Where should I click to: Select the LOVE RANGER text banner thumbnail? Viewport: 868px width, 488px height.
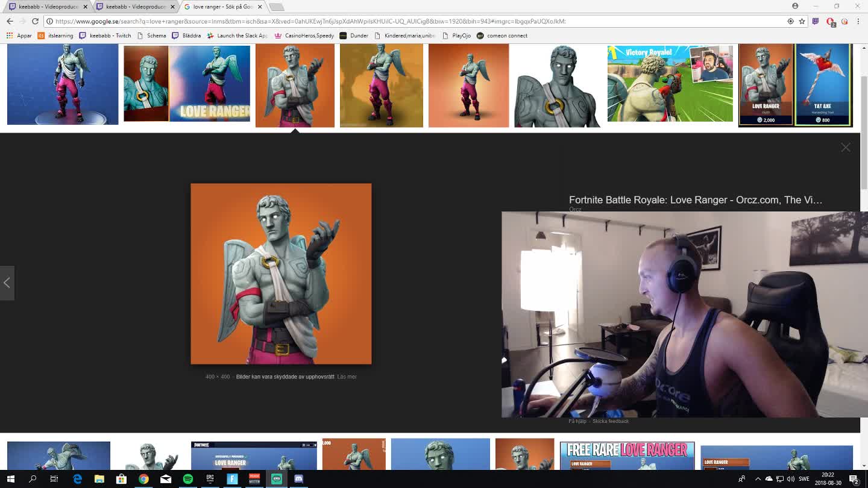[187, 84]
